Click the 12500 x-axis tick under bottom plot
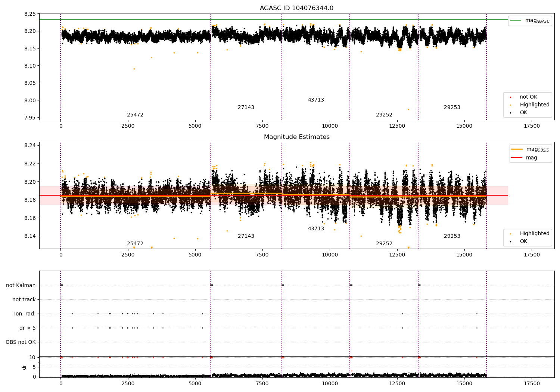 click(397, 383)
